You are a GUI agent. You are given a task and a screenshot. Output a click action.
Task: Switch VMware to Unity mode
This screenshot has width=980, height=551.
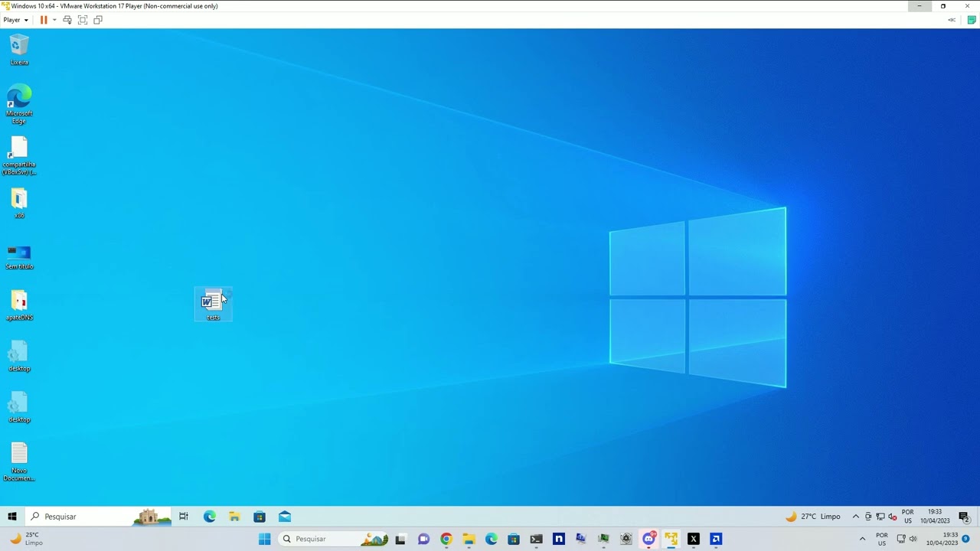98,20
